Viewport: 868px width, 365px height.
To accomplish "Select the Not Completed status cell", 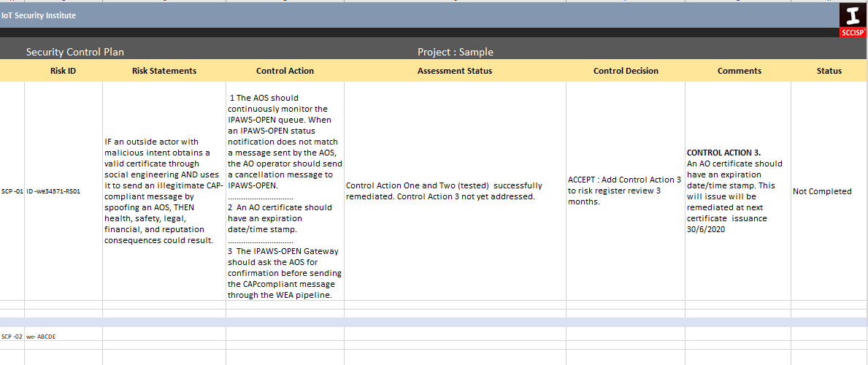I will point(829,191).
